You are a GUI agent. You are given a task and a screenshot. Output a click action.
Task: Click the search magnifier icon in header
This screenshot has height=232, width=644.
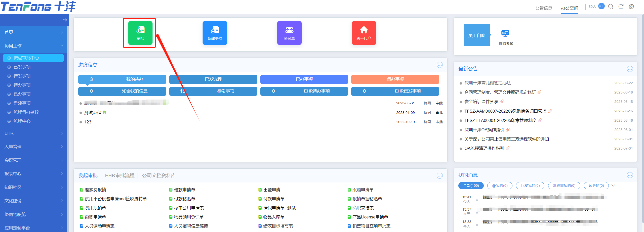(611, 7)
